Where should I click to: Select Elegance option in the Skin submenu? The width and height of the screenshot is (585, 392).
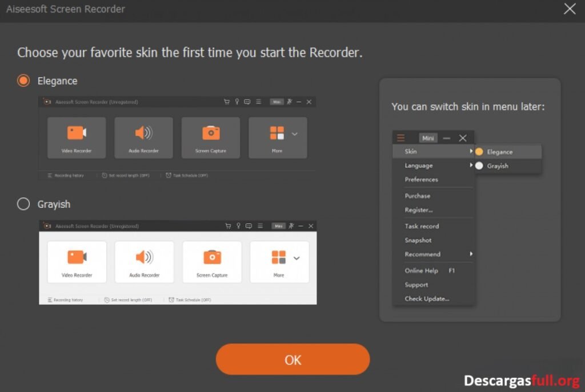[x=499, y=152]
